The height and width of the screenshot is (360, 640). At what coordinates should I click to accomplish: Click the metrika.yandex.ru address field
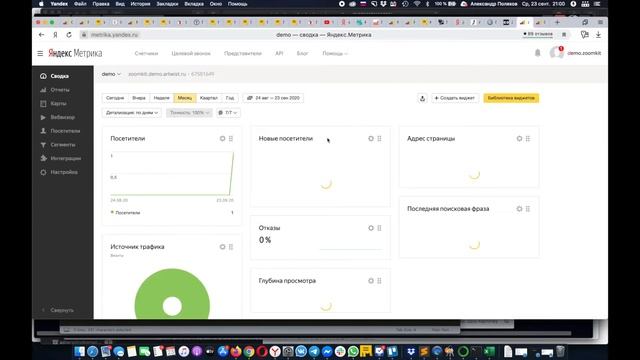[115, 35]
